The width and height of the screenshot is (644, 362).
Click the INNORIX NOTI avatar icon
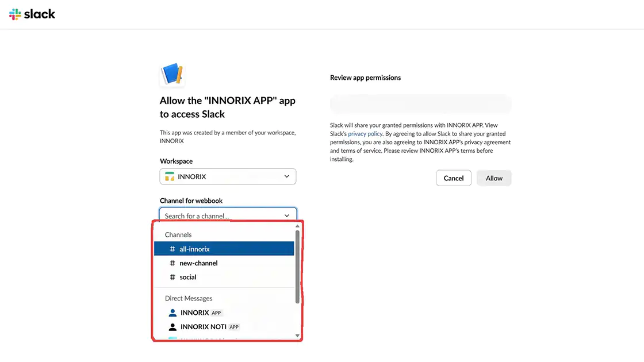(x=172, y=327)
